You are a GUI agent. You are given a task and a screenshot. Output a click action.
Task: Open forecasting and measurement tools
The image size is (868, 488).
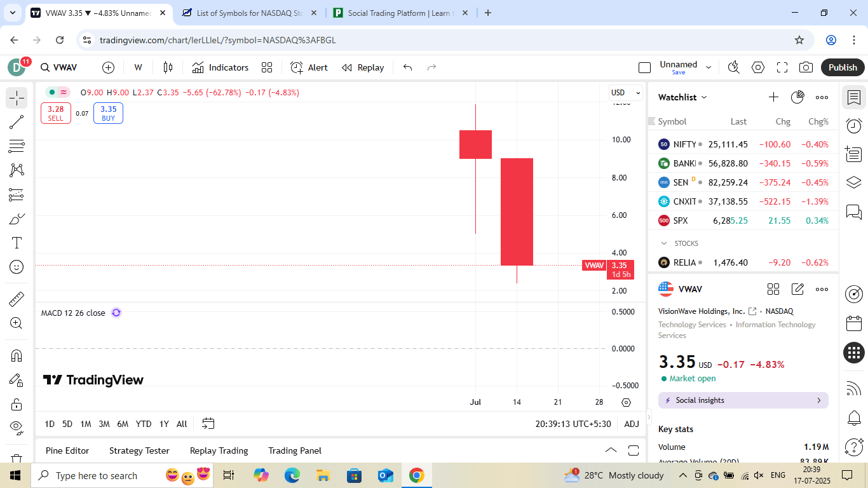(x=17, y=194)
